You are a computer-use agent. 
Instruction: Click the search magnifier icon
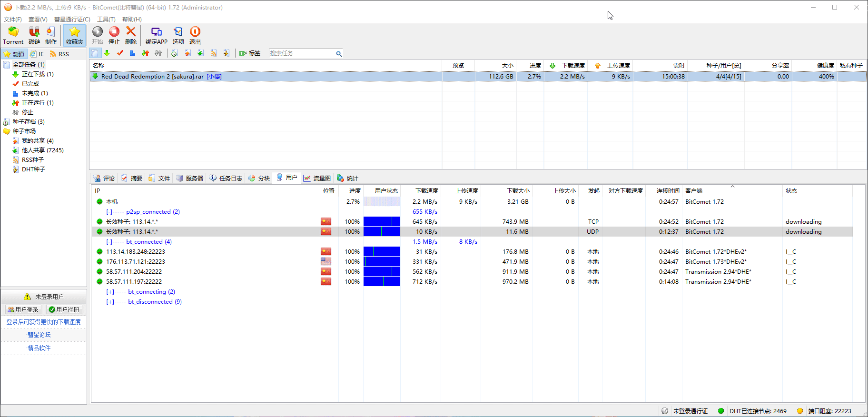coord(339,54)
